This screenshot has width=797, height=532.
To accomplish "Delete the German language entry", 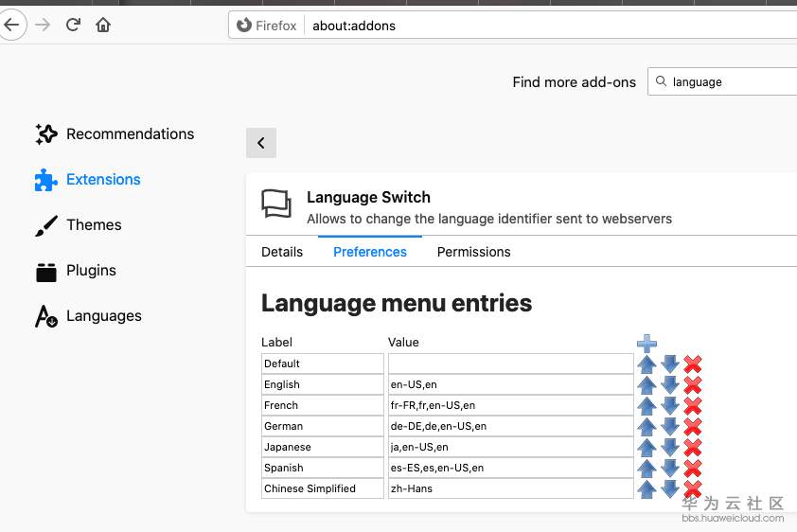I will point(693,426).
